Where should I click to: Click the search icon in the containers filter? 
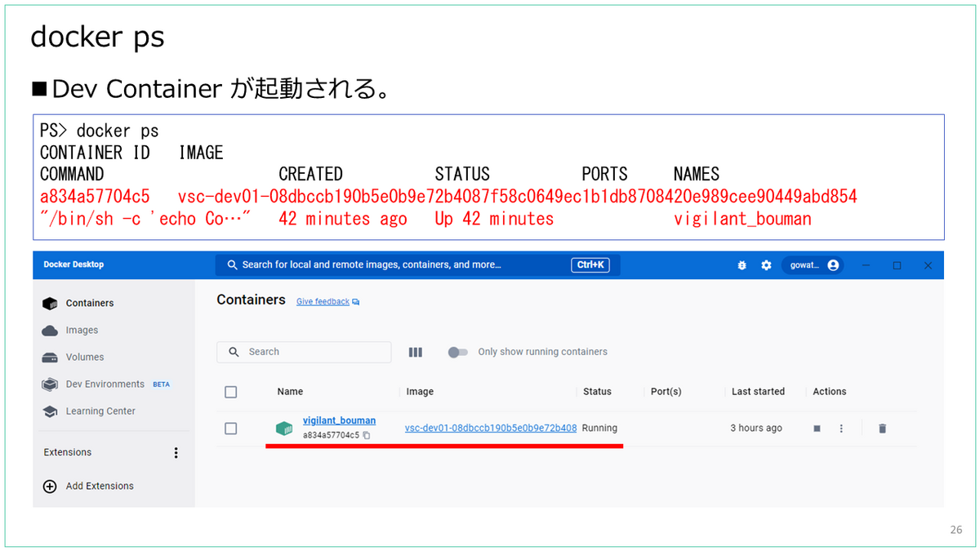(234, 352)
